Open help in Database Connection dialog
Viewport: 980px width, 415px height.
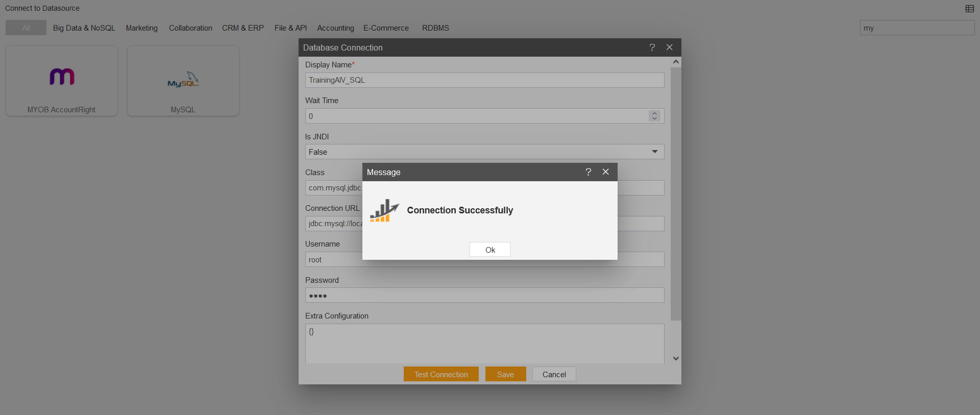(x=652, y=47)
